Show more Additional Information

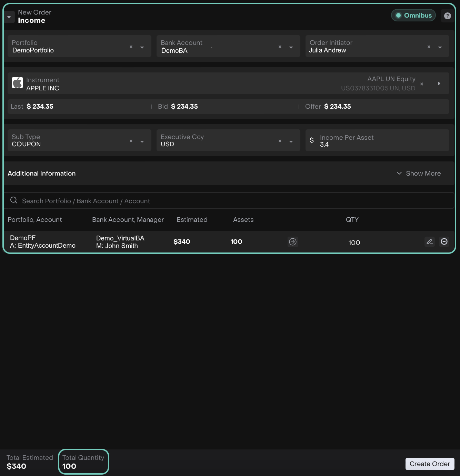pos(419,173)
